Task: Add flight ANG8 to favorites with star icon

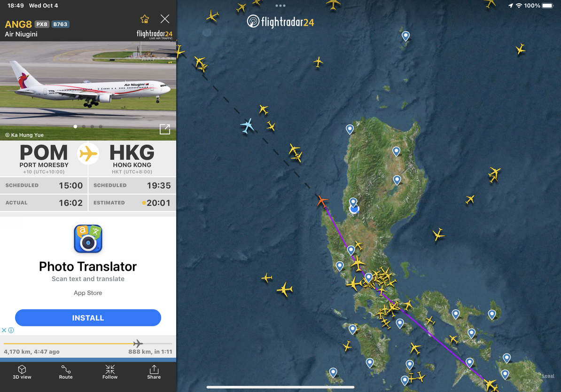Action: point(145,19)
